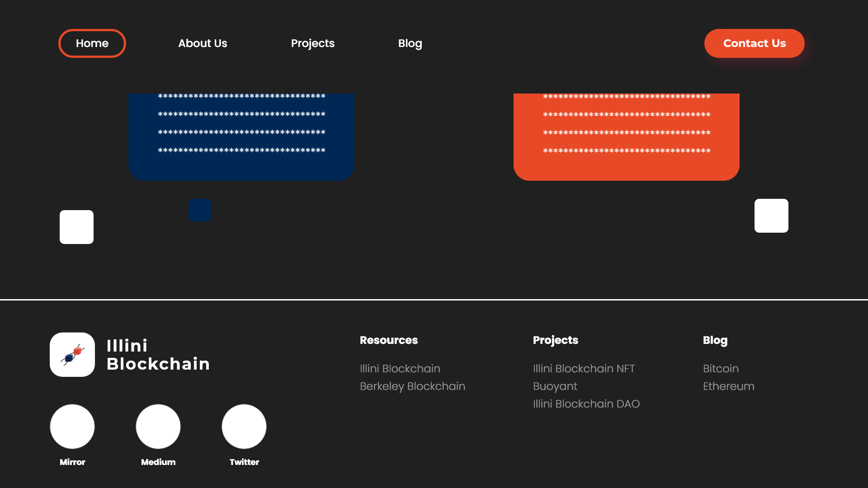
Task: Follow the Berkeley Blockchain resource link
Action: click(x=412, y=386)
